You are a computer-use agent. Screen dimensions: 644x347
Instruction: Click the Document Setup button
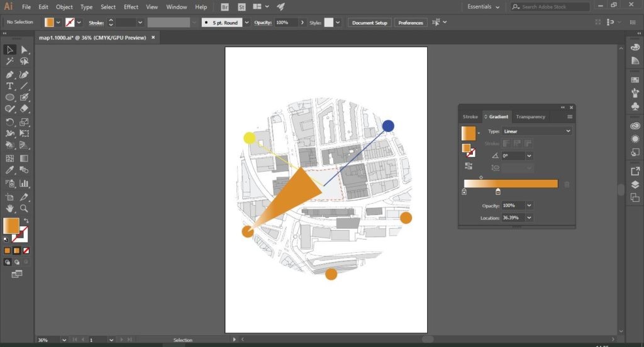(x=370, y=23)
